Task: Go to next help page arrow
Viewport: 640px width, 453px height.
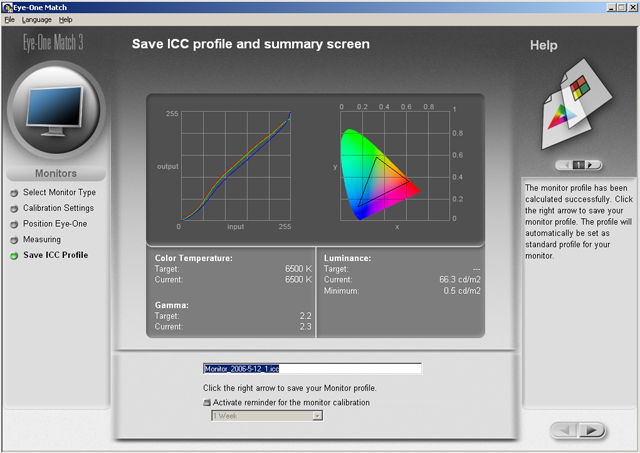Action: coord(591,165)
